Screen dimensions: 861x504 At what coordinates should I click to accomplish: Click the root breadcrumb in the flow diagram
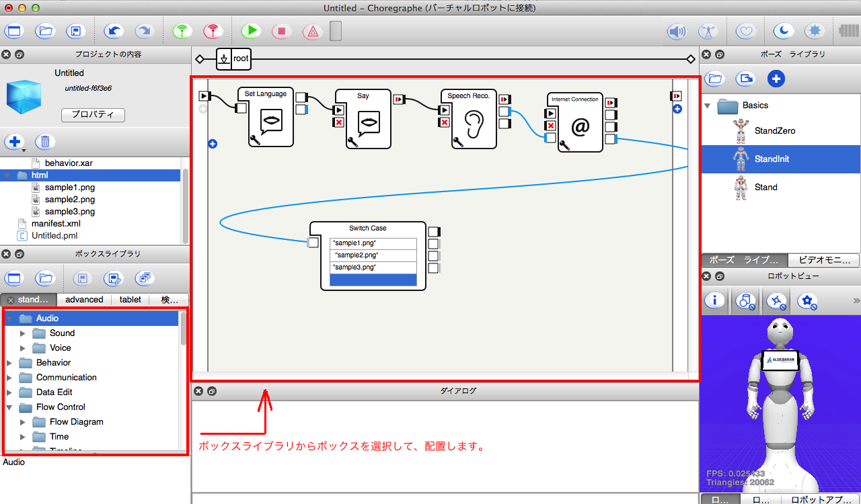pos(241,59)
